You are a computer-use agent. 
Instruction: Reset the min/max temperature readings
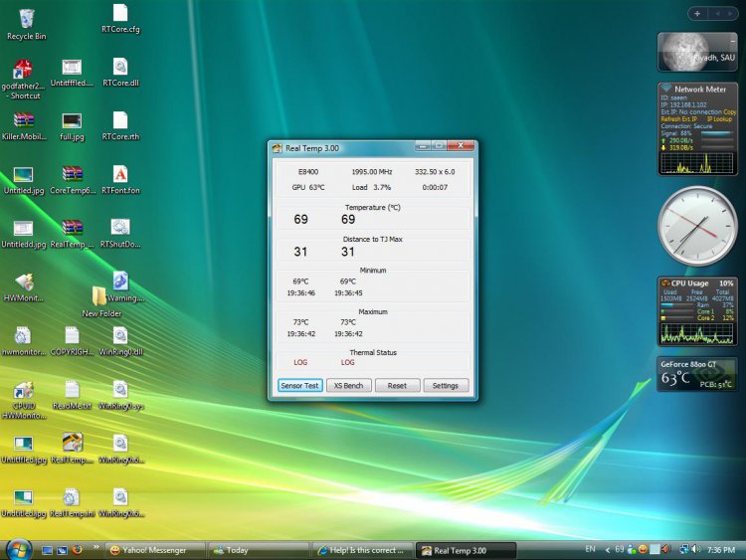[397, 385]
